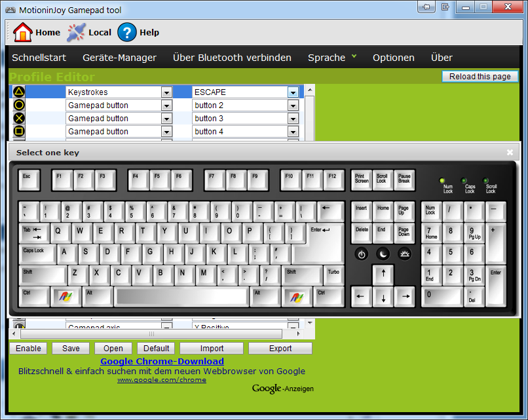Toggle the Scroll Lock key
This screenshot has height=420, width=528.
[383, 180]
